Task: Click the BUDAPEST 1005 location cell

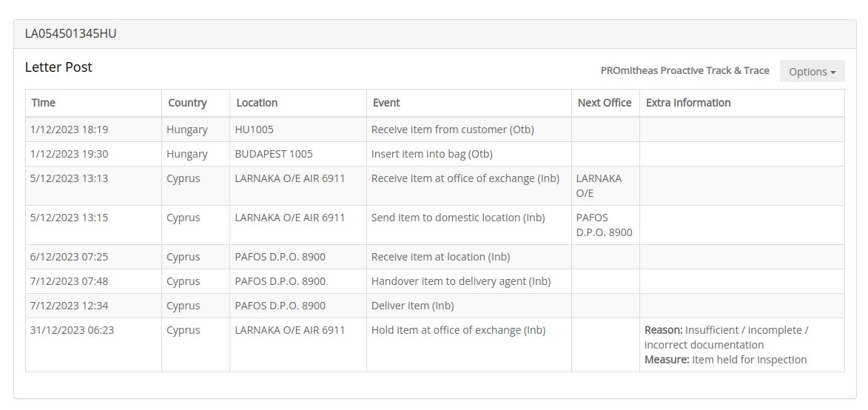Action: (274, 154)
